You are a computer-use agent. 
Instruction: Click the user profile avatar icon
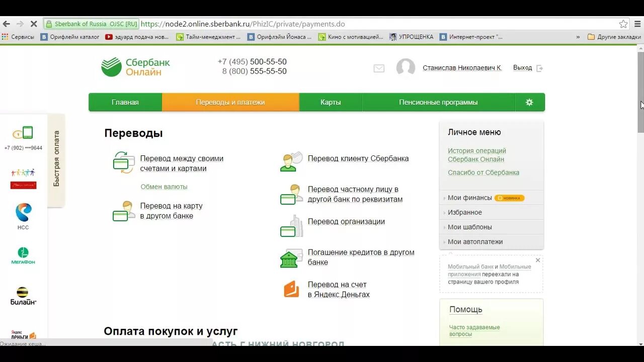406,68
